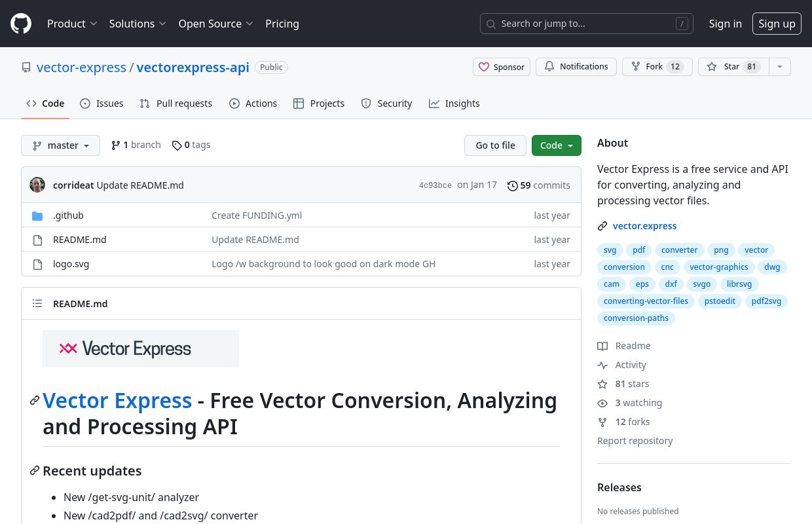Viewport: 812px width, 524px height.
Task: Open the .github folder
Action: (68, 215)
